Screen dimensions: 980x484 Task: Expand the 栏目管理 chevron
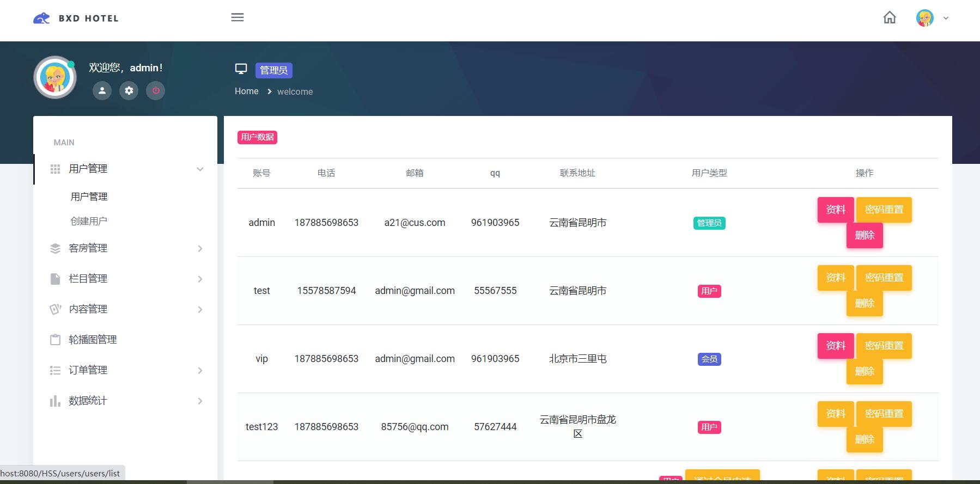coord(200,279)
